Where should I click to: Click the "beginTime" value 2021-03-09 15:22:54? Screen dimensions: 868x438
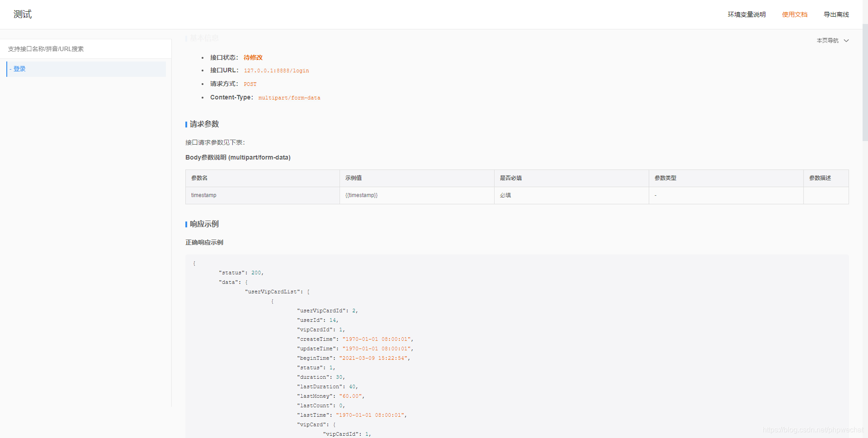(373, 358)
